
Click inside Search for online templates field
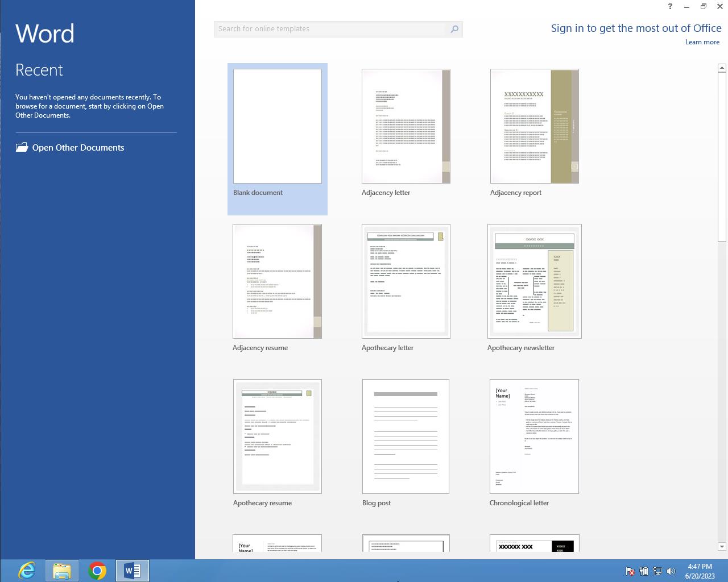pyautogui.click(x=330, y=29)
